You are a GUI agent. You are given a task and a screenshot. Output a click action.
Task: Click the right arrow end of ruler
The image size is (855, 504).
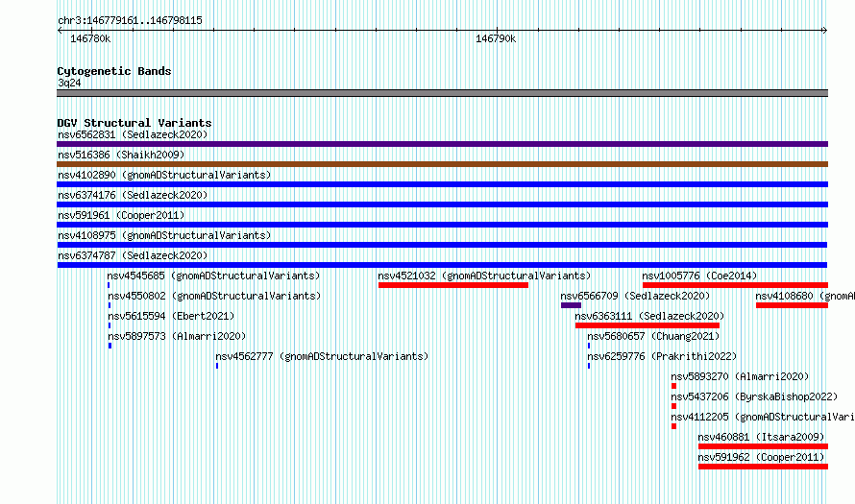click(825, 30)
